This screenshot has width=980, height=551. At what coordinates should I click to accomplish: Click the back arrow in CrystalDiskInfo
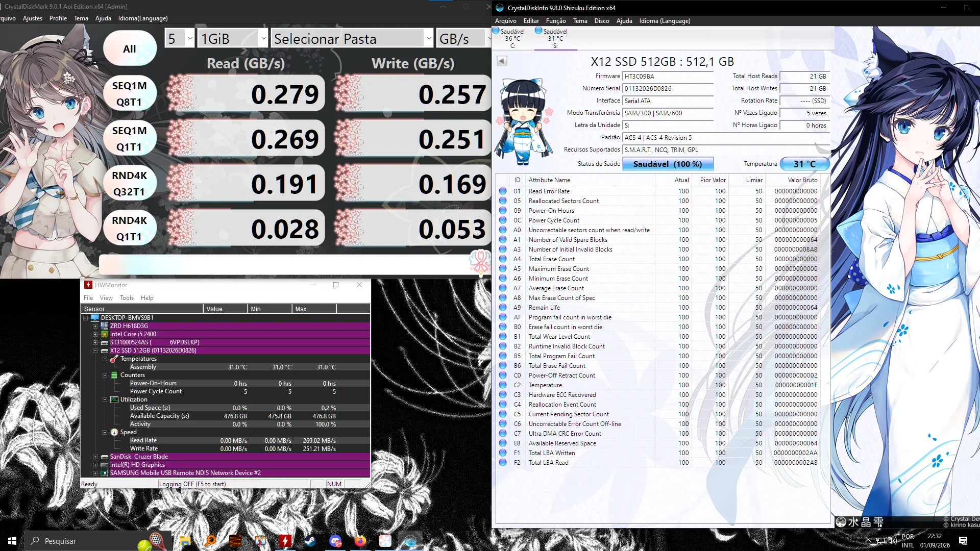click(502, 61)
